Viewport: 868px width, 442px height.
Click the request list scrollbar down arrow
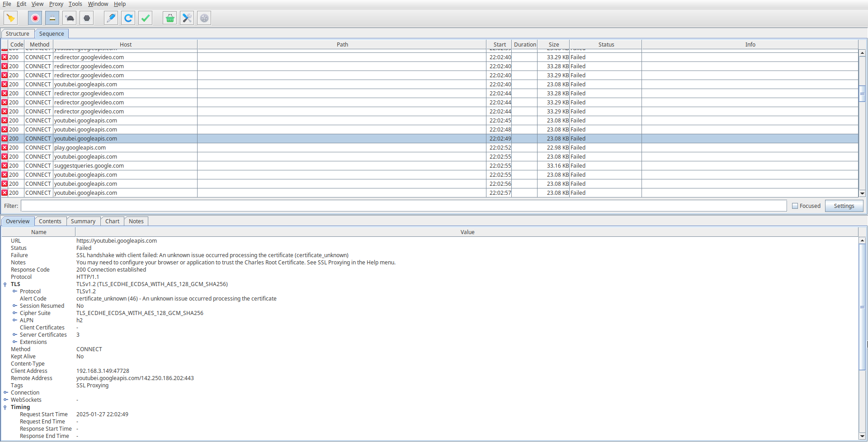pos(862,193)
